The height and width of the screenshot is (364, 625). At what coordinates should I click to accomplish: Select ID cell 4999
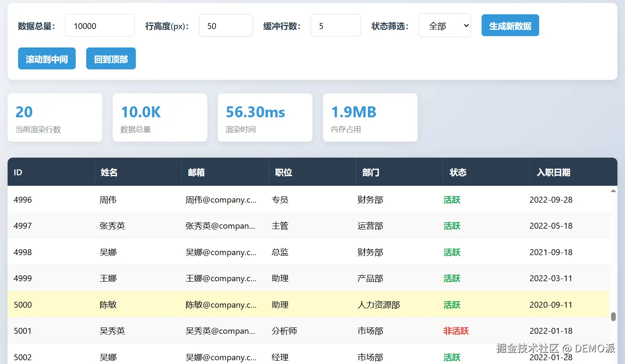(x=23, y=278)
